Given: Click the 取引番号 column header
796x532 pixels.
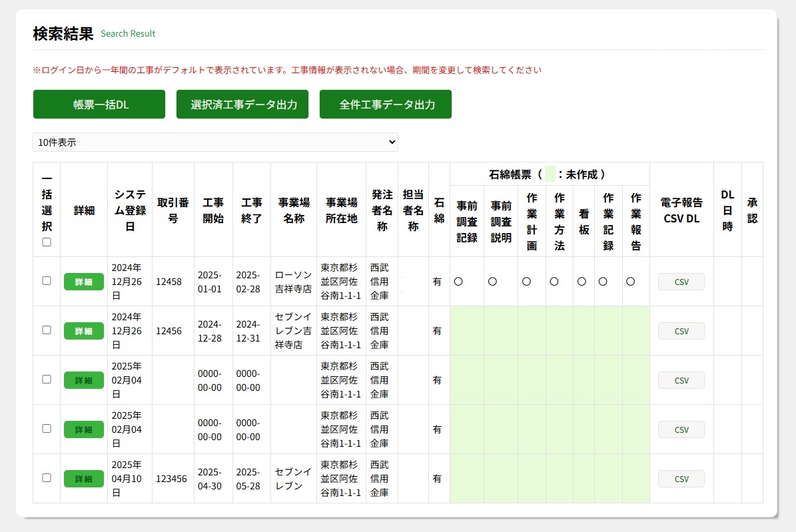Looking at the screenshot, I should (x=173, y=210).
